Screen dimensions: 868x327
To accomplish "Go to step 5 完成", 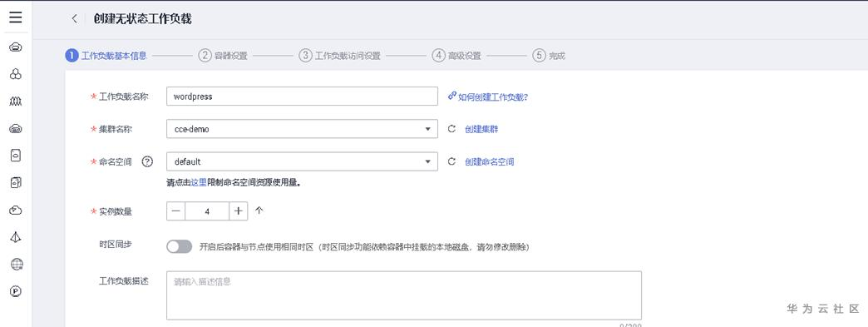I will pos(549,56).
